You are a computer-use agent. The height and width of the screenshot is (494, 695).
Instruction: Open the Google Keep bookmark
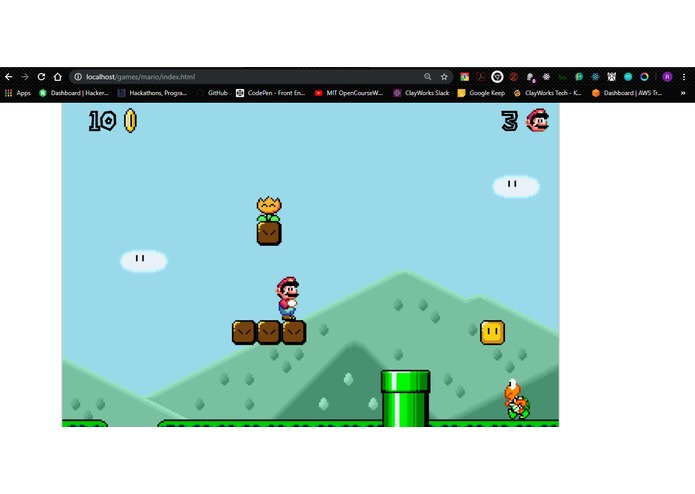point(481,93)
